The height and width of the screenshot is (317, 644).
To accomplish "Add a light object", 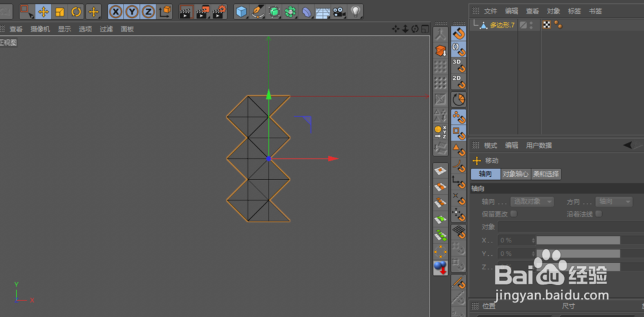I will (x=355, y=12).
